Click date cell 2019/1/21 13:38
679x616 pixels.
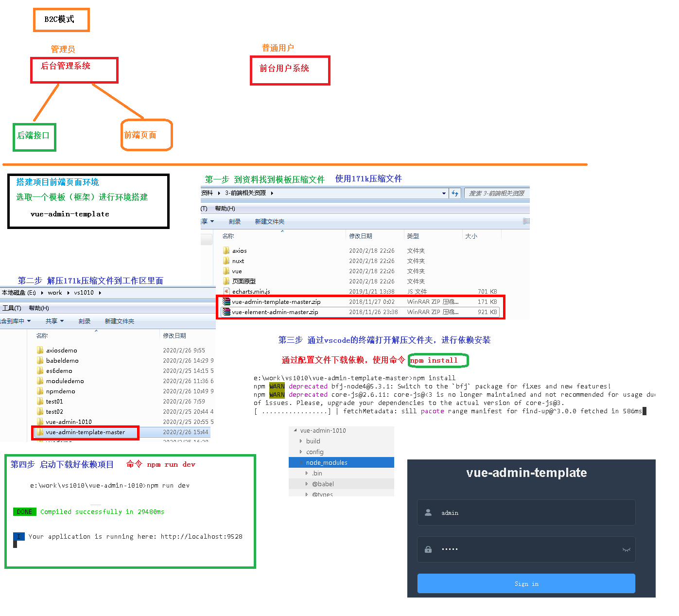372,291
